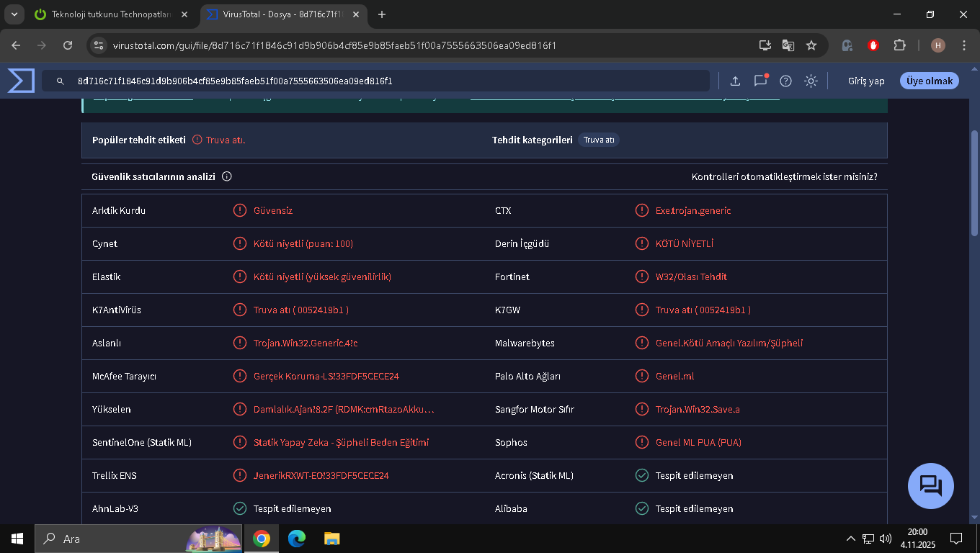Expand the tab search dropdown chevron

(x=14, y=14)
